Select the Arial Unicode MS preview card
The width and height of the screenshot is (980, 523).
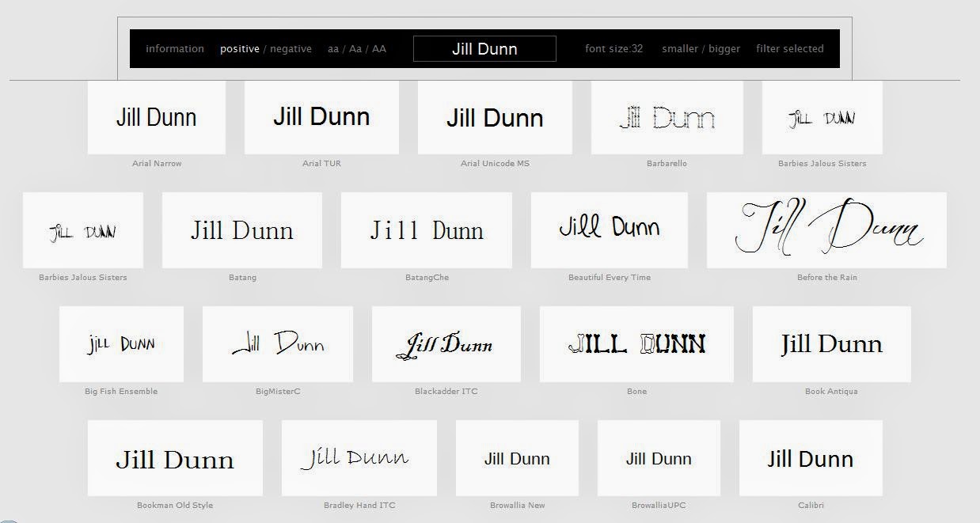495,117
